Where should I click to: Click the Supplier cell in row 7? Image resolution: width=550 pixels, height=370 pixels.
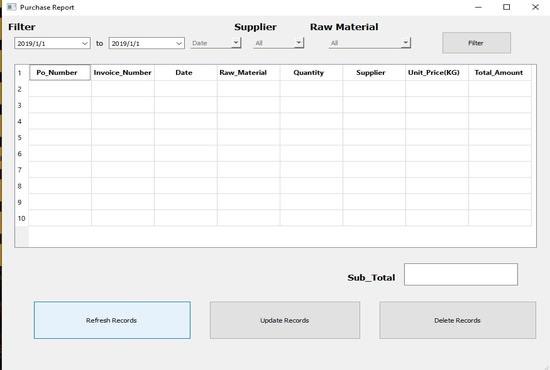coord(374,170)
